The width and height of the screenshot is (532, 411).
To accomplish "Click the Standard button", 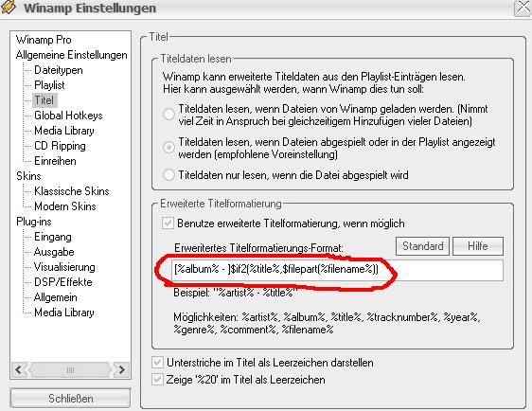I will [x=422, y=246].
